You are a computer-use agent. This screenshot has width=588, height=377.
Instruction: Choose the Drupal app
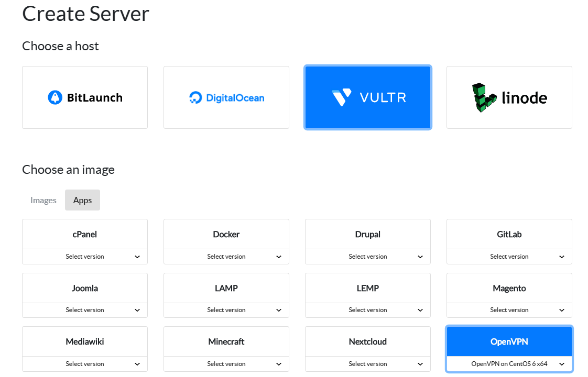[368, 234]
